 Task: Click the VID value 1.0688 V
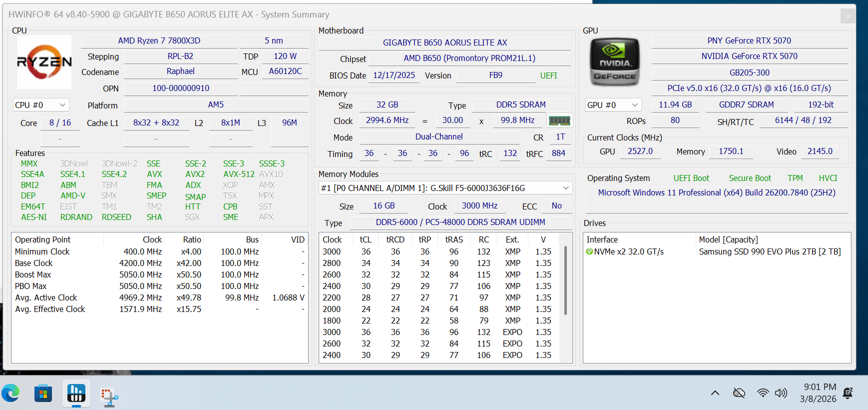(x=288, y=297)
